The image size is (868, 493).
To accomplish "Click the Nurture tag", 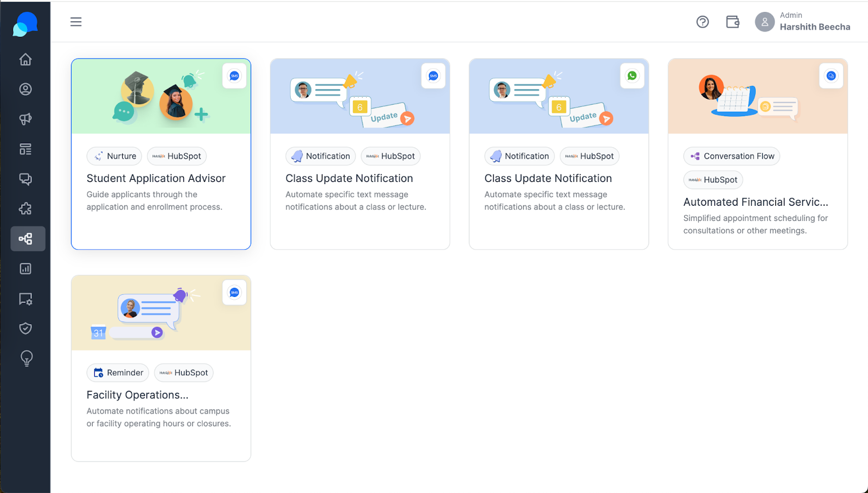I will [114, 156].
